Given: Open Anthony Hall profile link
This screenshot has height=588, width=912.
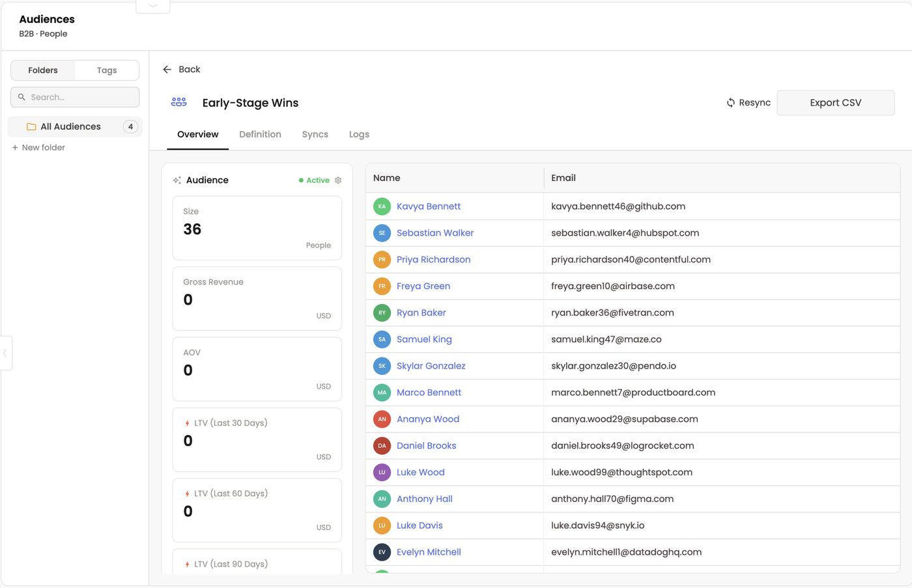Looking at the screenshot, I should [425, 499].
